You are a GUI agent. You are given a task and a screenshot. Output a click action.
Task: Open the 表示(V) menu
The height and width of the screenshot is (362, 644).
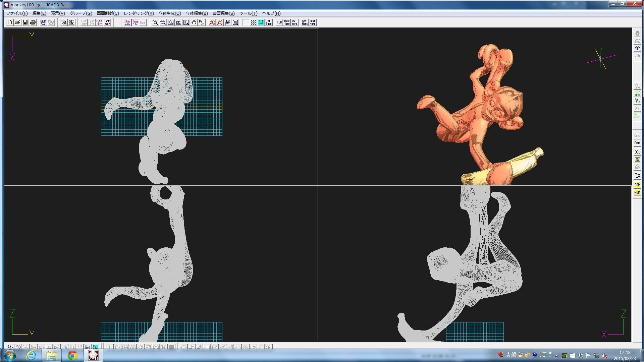58,13
